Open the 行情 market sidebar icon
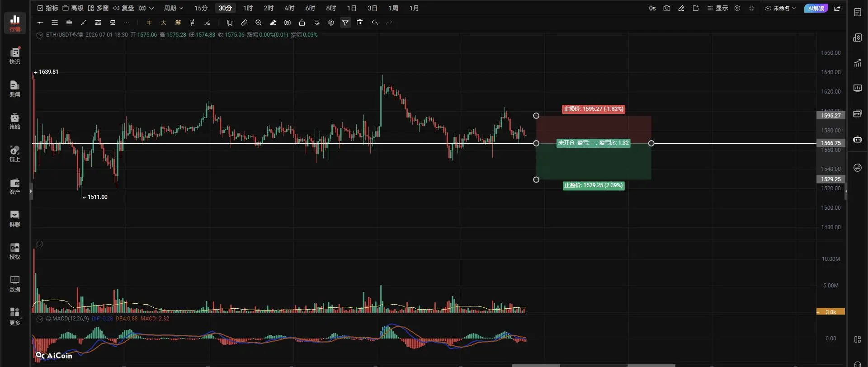Image resolution: width=868 pixels, height=367 pixels. click(15, 23)
